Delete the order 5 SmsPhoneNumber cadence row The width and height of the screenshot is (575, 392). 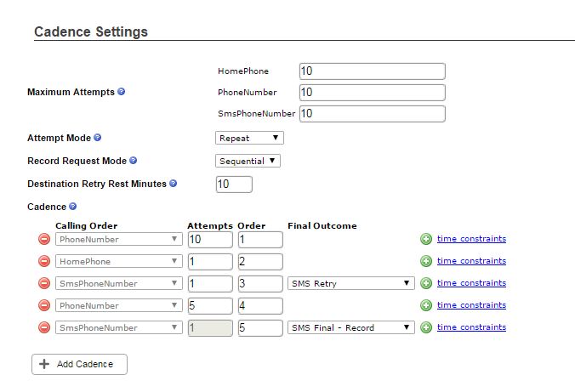pyautogui.click(x=44, y=327)
